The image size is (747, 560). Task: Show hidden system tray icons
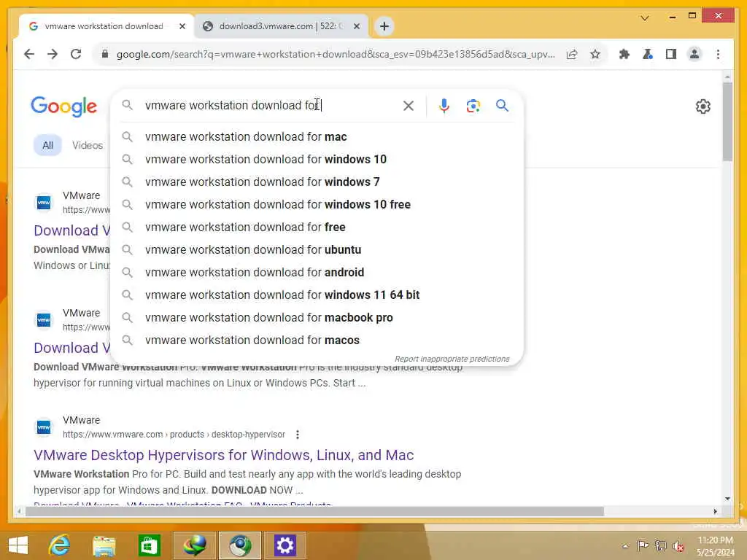pyautogui.click(x=625, y=545)
